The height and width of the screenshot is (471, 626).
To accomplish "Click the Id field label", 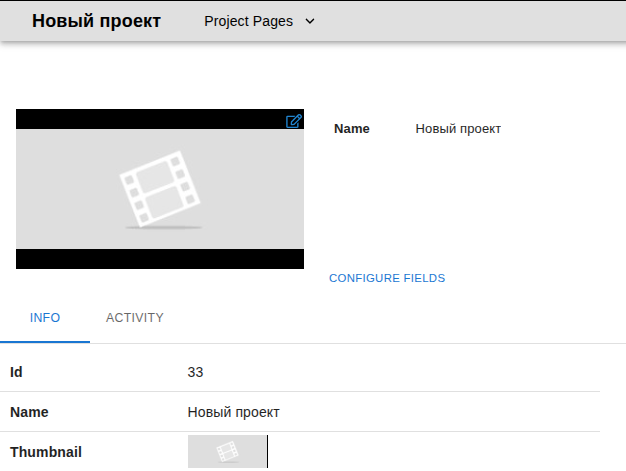I will pyautogui.click(x=16, y=372).
